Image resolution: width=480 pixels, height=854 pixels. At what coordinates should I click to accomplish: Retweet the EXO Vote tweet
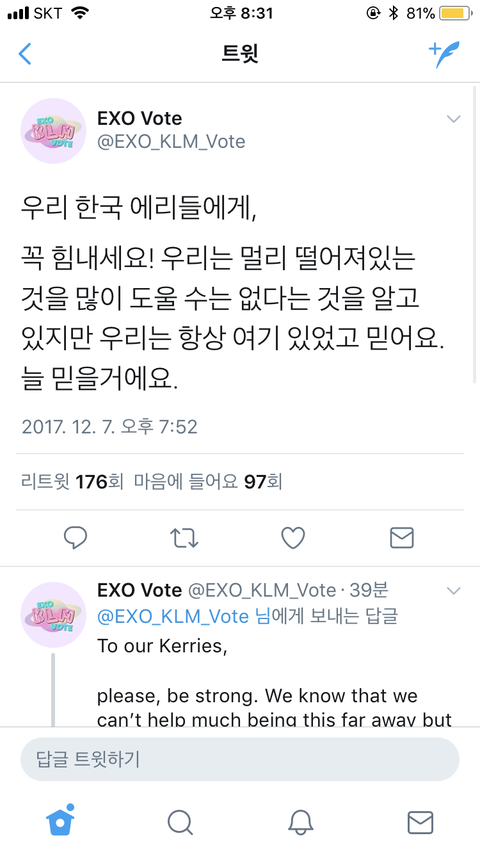pos(184,538)
